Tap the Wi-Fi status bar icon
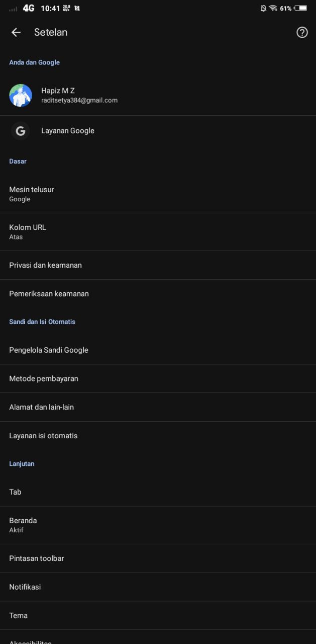 273,9
